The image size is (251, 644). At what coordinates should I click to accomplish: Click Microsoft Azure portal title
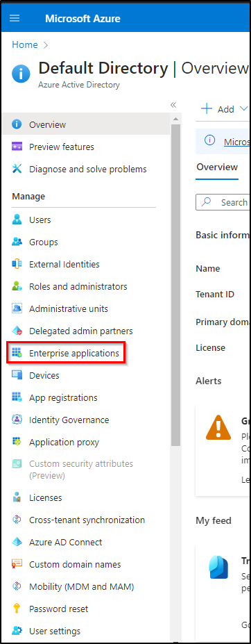click(83, 19)
